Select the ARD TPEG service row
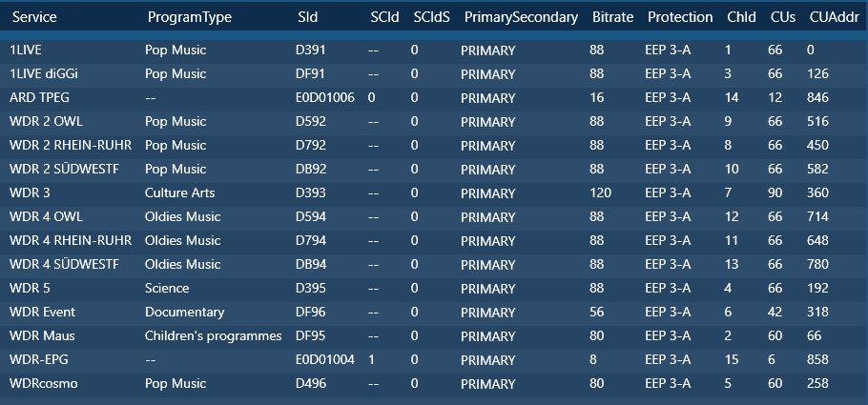The width and height of the screenshot is (868, 405). tap(39, 97)
